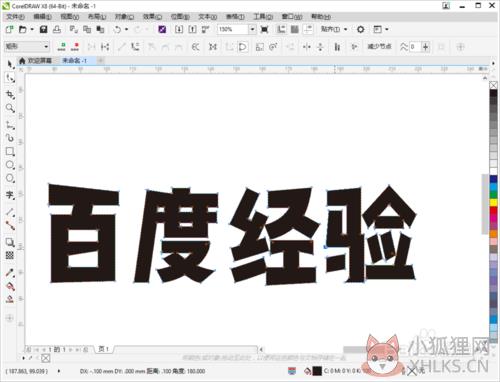Select the Parallel Dimension tool
Viewport: 500px width, 382px height.
click(10, 212)
